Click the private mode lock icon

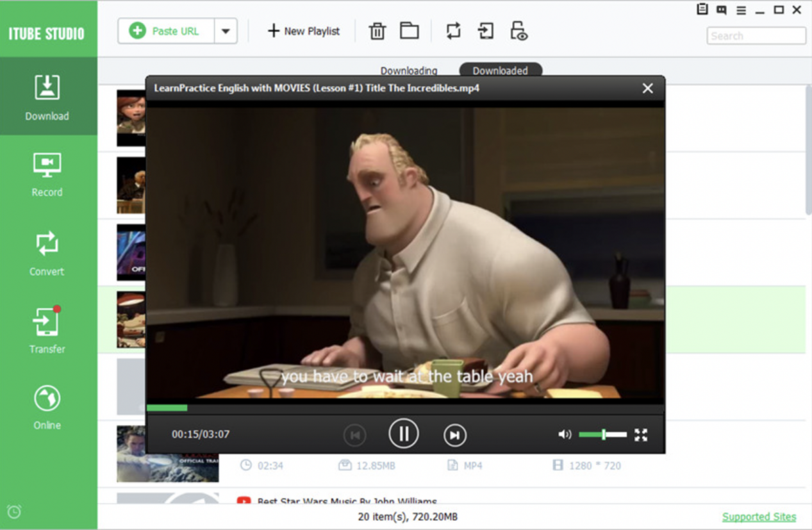[518, 31]
